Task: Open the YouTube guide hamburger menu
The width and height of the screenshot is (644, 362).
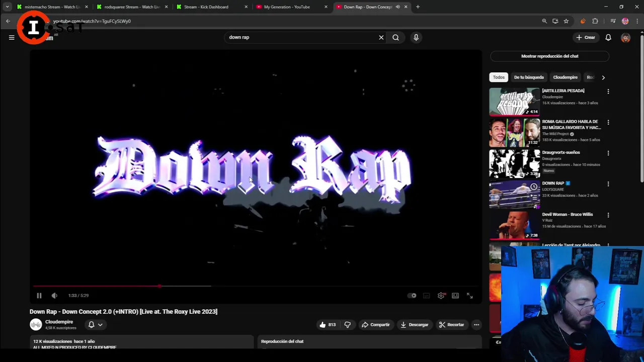Action: click(12, 37)
